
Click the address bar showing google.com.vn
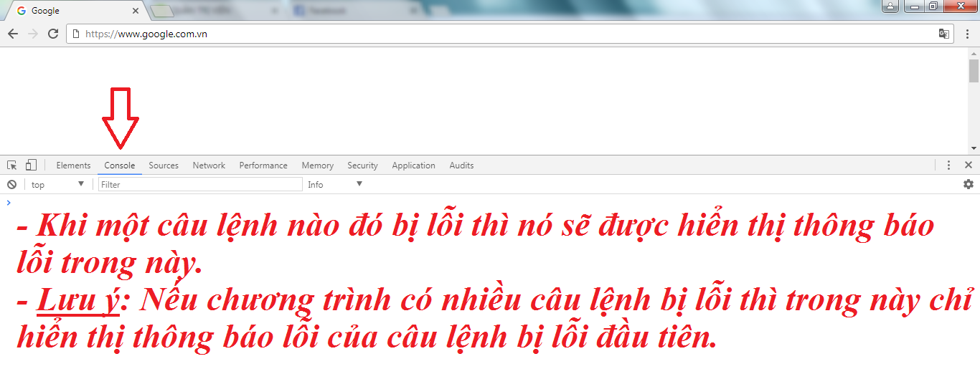[502, 34]
